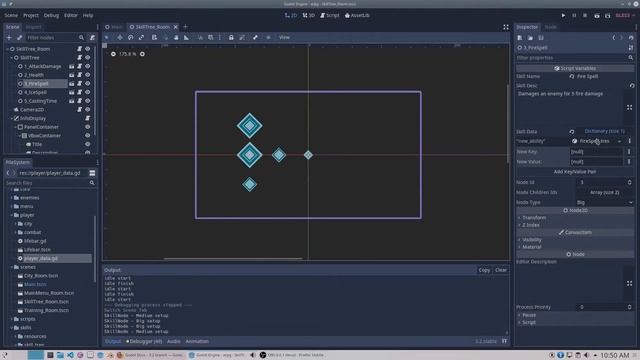
Task: Attach script using Scene dock script icon
Action: click(x=92, y=38)
